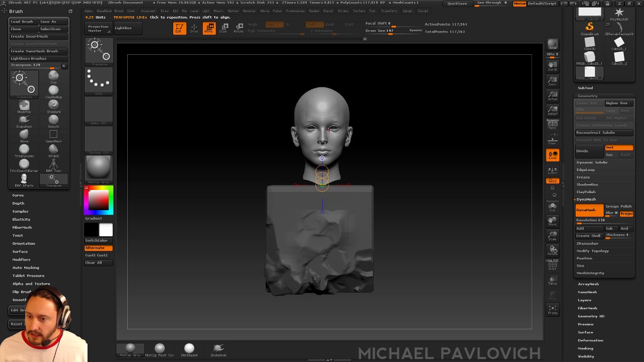The height and width of the screenshot is (362, 644).
Task: Expand the Tablet Pressure settings
Action: [28, 276]
